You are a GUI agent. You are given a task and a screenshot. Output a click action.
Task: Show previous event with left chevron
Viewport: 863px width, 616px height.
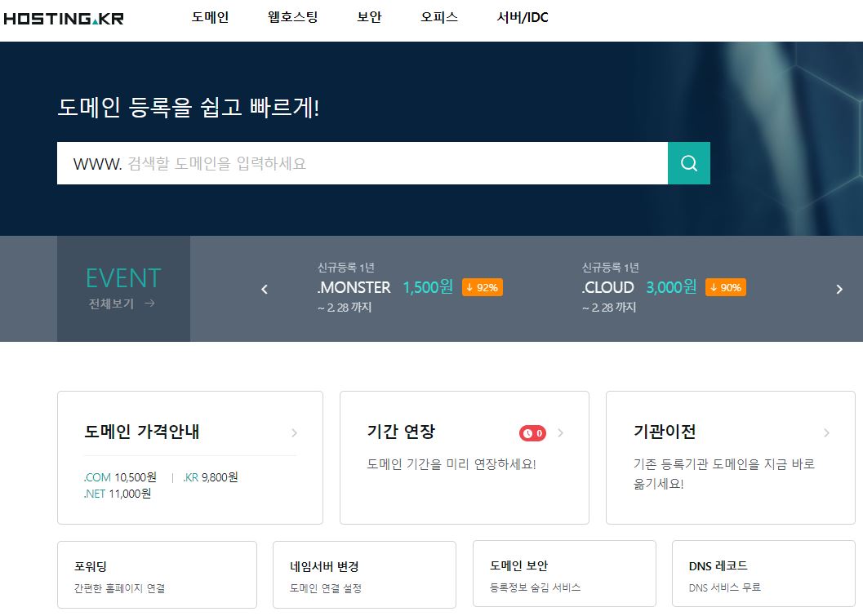coord(265,290)
